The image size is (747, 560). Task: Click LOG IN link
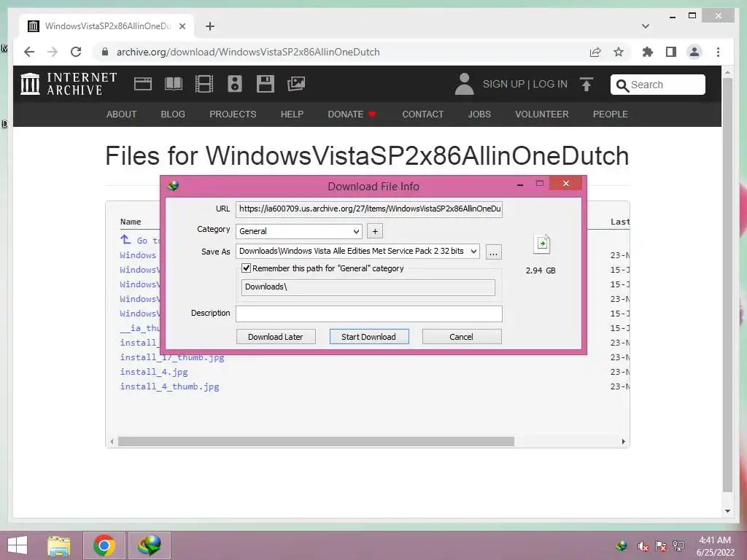point(550,85)
